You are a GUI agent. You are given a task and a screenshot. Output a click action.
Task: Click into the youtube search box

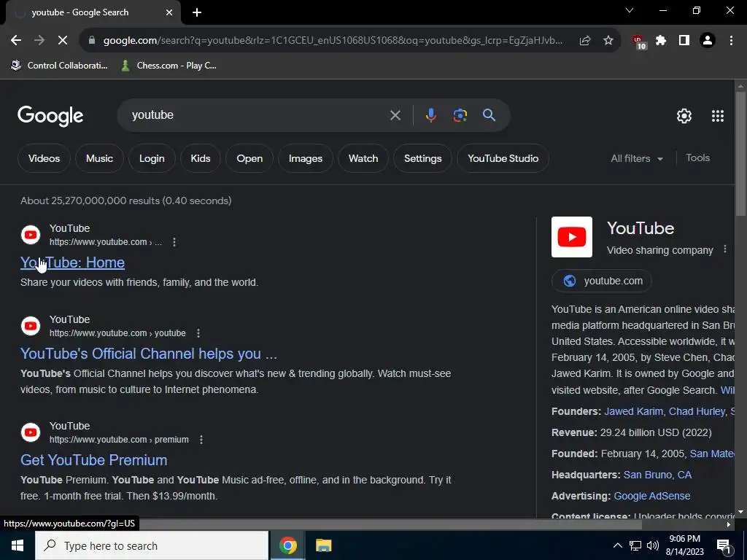(x=258, y=115)
